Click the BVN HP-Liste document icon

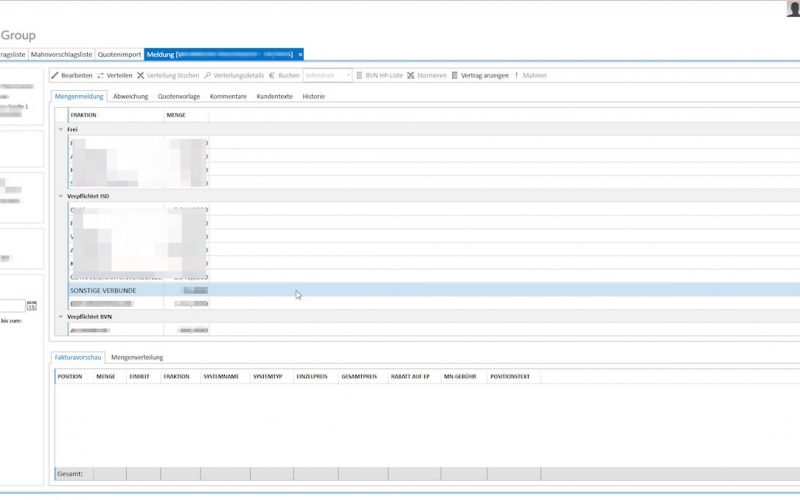pyautogui.click(x=359, y=75)
